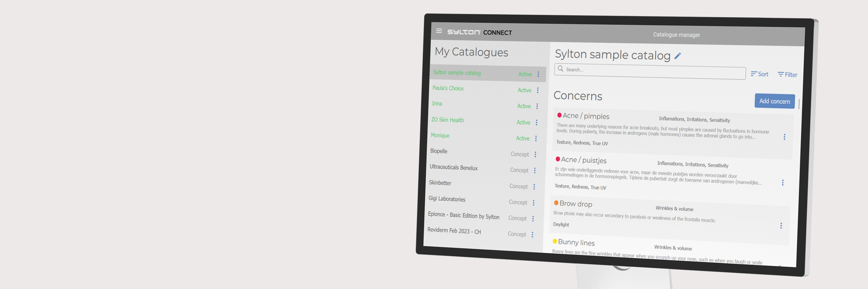Open the Brow drop concern title
Screen dimensions: 868x289
click(x=575, y=204)
